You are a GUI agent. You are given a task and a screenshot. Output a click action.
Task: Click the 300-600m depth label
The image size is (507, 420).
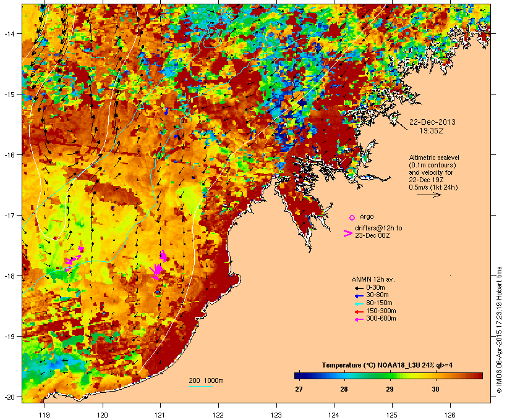(x=381, y=319)
